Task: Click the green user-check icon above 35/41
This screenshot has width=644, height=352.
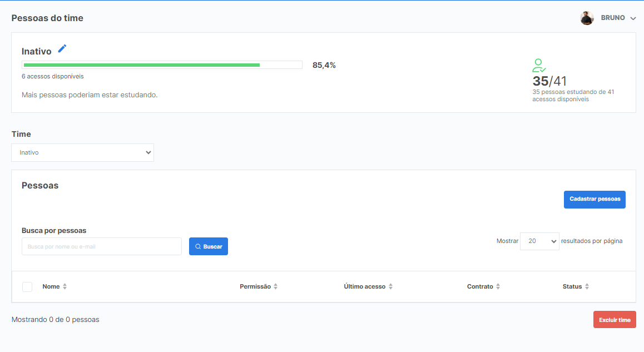Action: (x=538, y=66)
